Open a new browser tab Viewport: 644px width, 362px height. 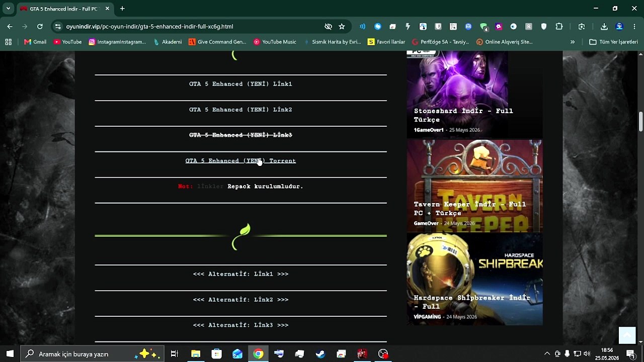click(122, 9)
